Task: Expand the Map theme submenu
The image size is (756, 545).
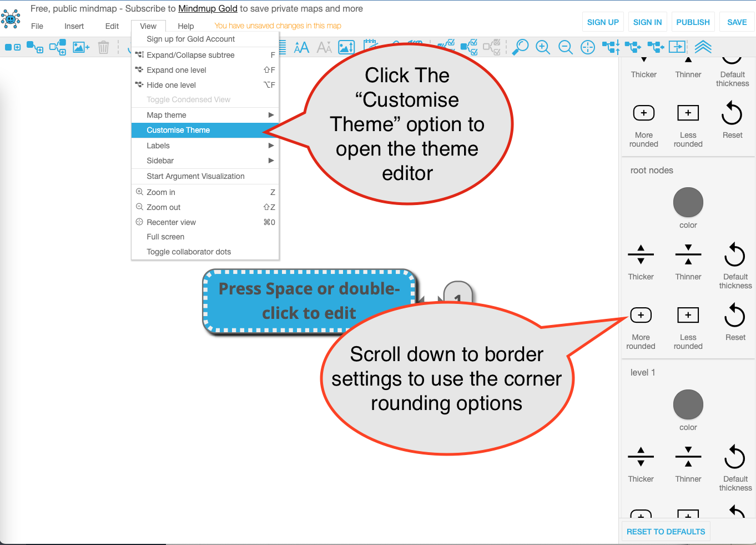Action: coord(205,115)
